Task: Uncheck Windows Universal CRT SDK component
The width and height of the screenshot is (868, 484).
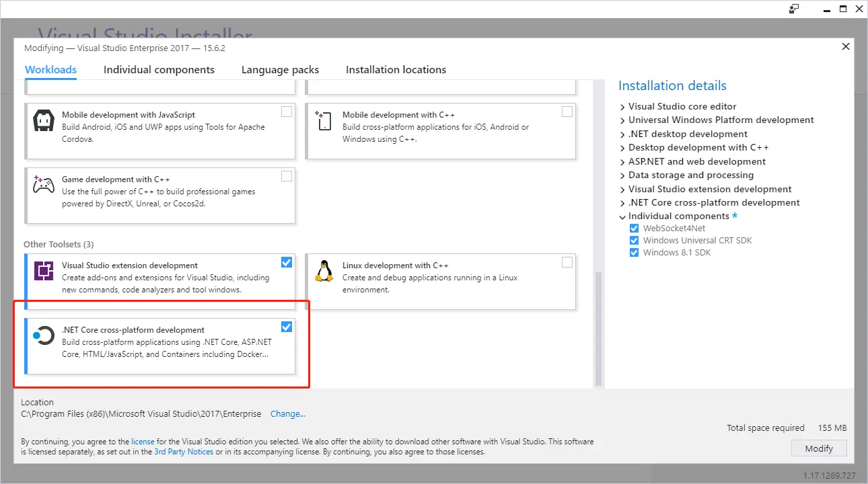Action: pos(634,241)
